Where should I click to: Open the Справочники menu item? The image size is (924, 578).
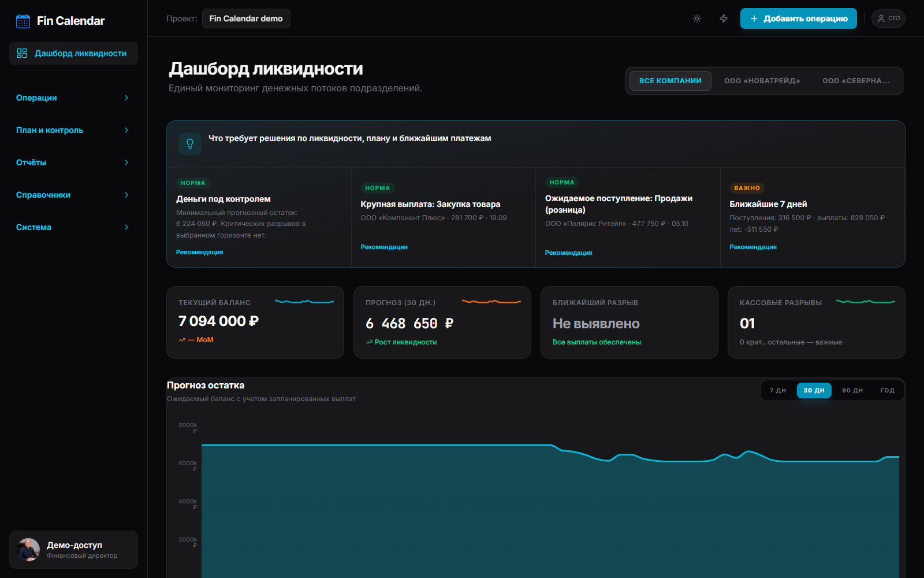click(73, 195)
